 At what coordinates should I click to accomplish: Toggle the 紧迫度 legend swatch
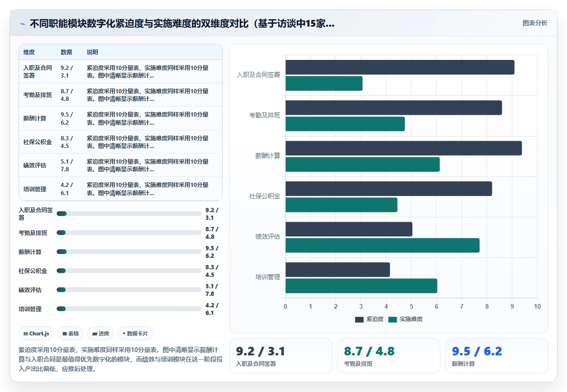click(359, 319)
